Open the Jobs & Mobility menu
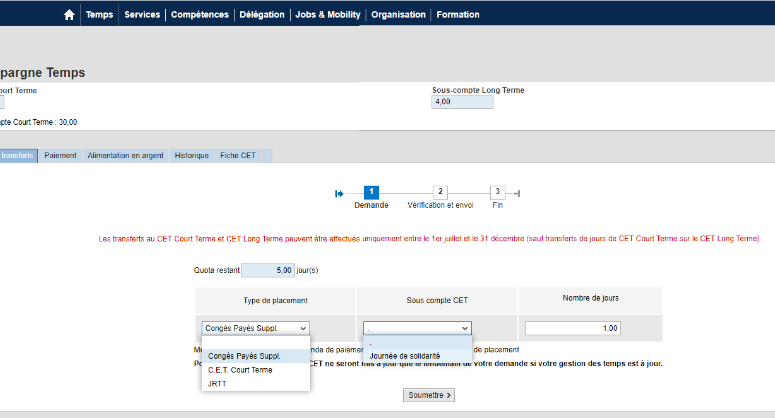The image size is (775, 418). pos(328,15)
